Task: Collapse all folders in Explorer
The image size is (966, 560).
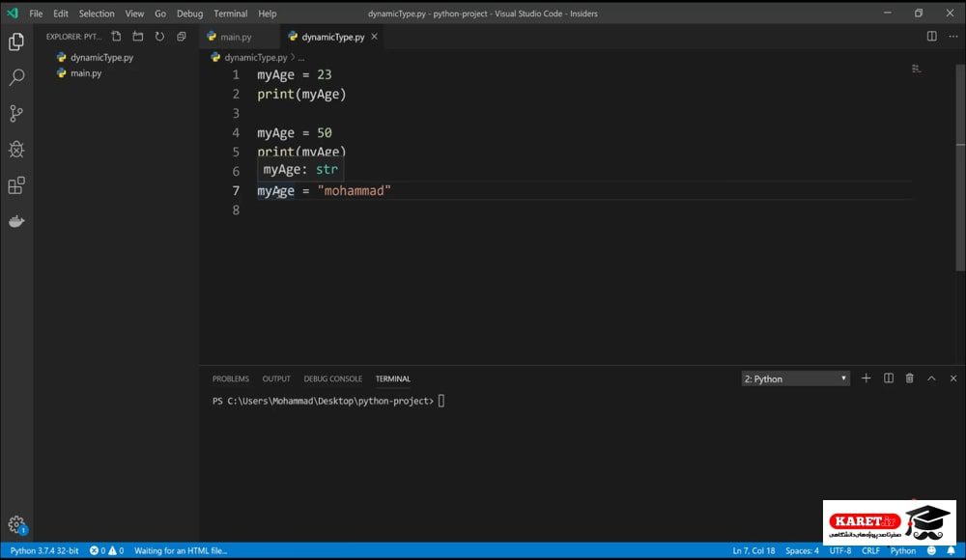Action: (x=182, y=37)
